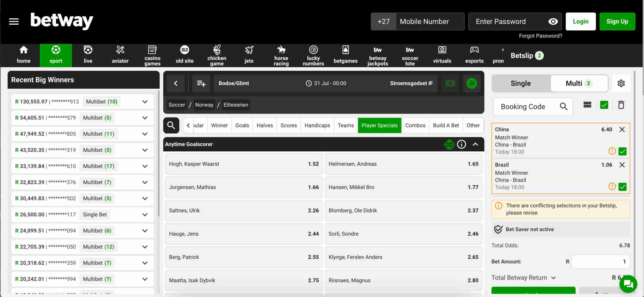644x297 pixels.
Task: Click the Bet Amount input field
Action: point(601,261)
